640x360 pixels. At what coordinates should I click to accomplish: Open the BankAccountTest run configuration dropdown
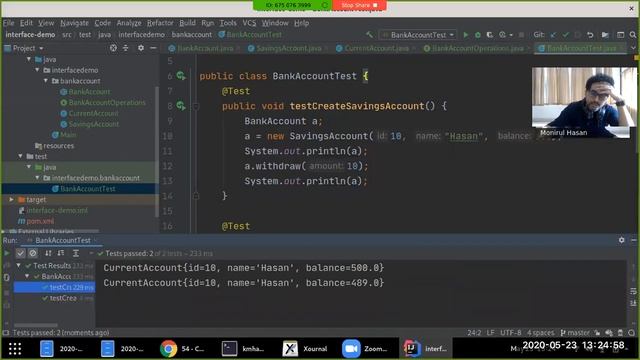pos(418,35)
